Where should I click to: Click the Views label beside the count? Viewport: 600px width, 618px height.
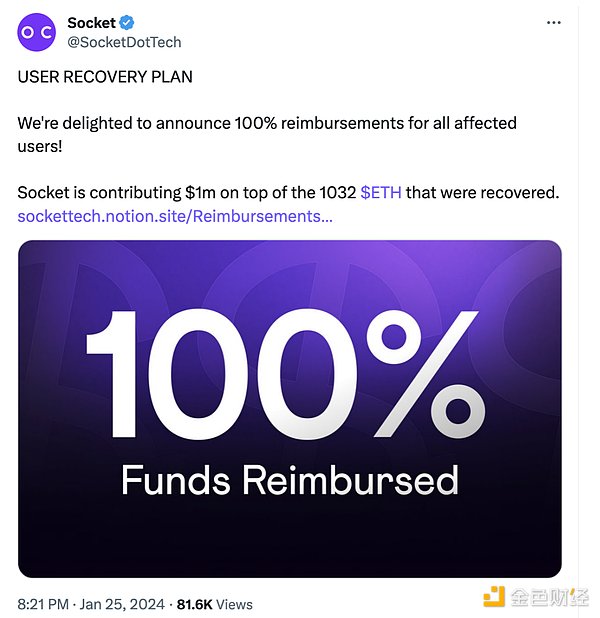(x=235, y=604)
